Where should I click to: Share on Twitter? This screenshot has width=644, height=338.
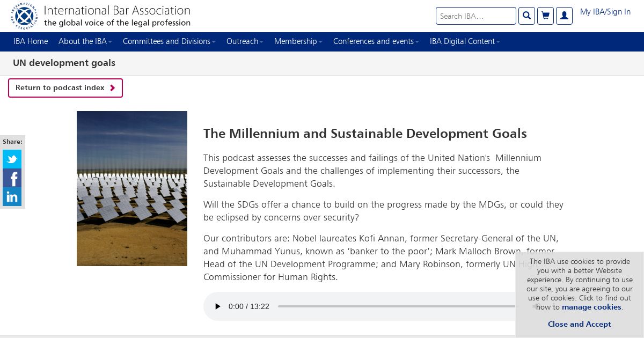12,159
